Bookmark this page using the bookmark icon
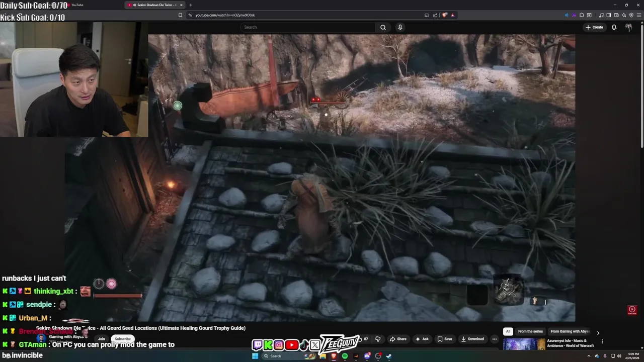Screen dimensions: 644x362 [180, 15]
